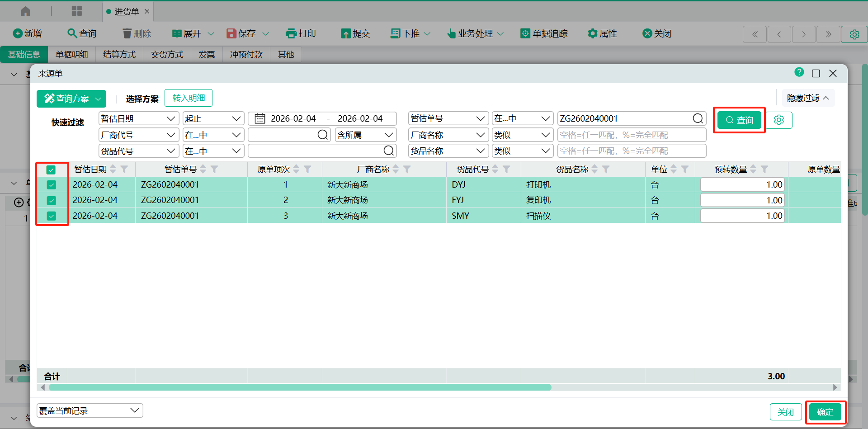Open the 含所属 dropdown
Image resolution: width=868 pixels, height=429 pixels.
click(365, 135)
